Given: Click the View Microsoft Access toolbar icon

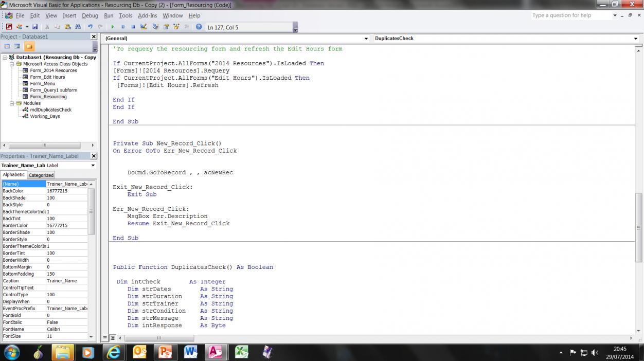Looking at the screenshot, I should pyautogui.click(x=9, y=27).
